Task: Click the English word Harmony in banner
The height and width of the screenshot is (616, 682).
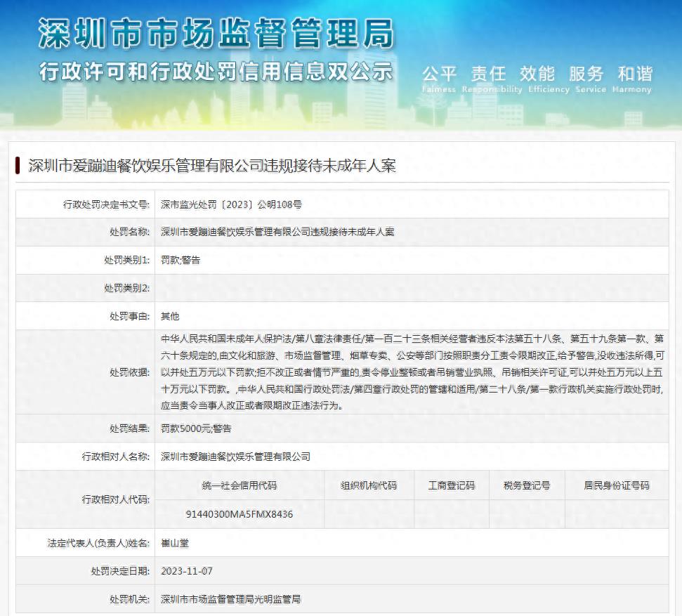Action: [x=632, y=90]
